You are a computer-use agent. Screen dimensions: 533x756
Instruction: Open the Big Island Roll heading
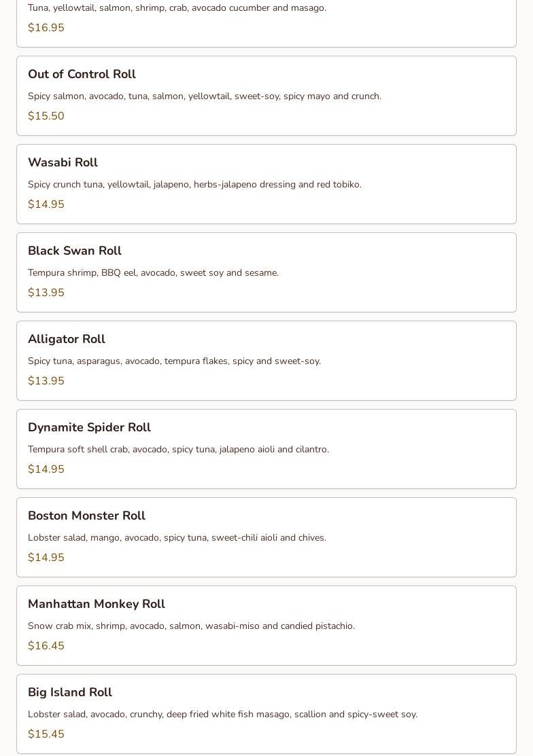(x=70, y=692)
